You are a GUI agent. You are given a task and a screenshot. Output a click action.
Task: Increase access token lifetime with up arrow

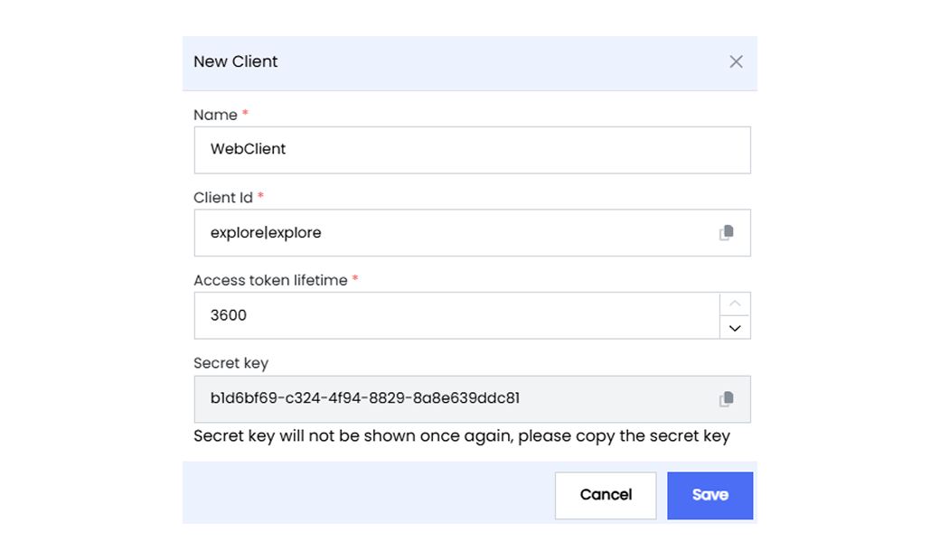click(735, 303)
